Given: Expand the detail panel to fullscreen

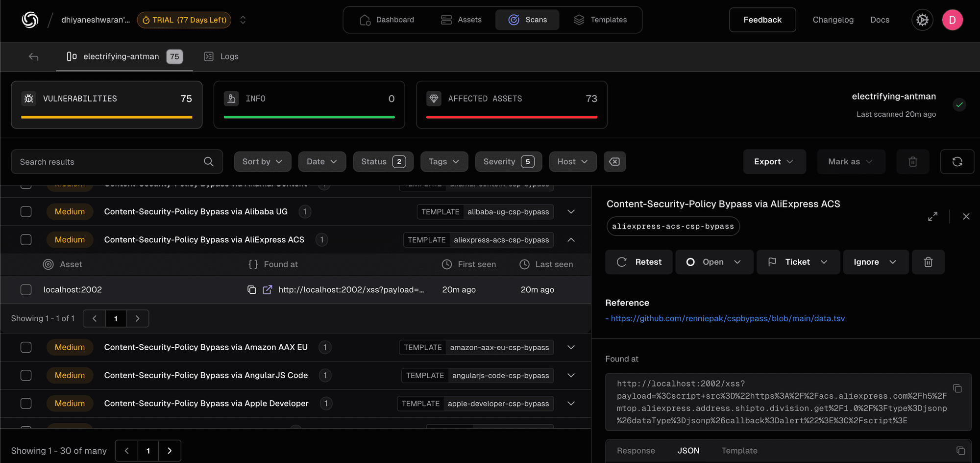Looking at the screenshot, I should (932, 216).
